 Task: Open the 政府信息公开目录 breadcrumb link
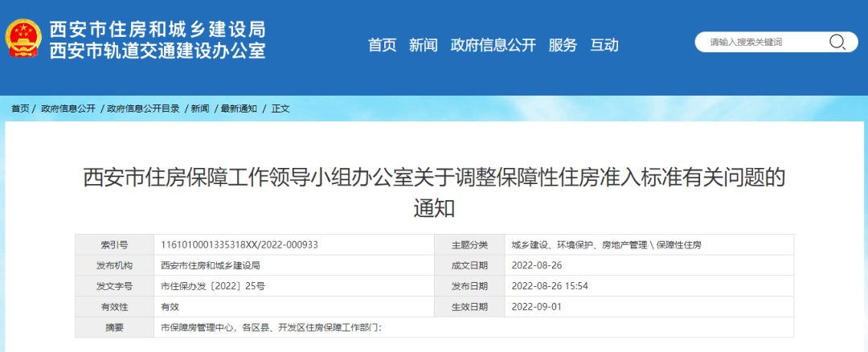143,108
